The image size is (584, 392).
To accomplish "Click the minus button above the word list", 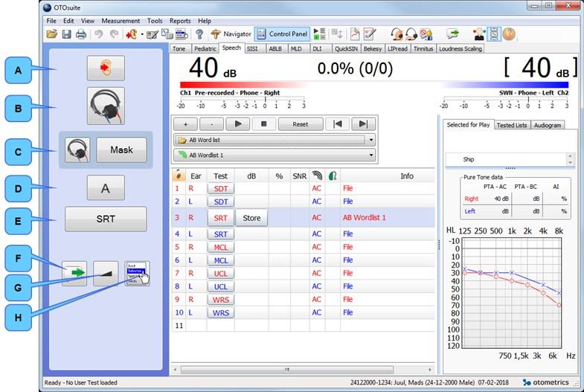I will tap(211, 124).
